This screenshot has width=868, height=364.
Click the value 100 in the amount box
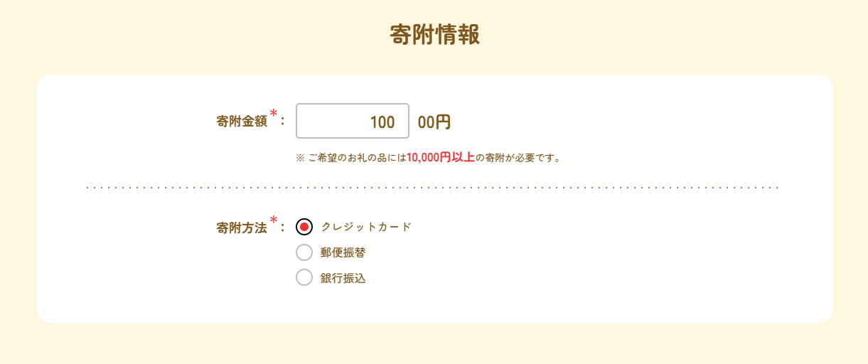pyautogui.click(x=382, y=122)
